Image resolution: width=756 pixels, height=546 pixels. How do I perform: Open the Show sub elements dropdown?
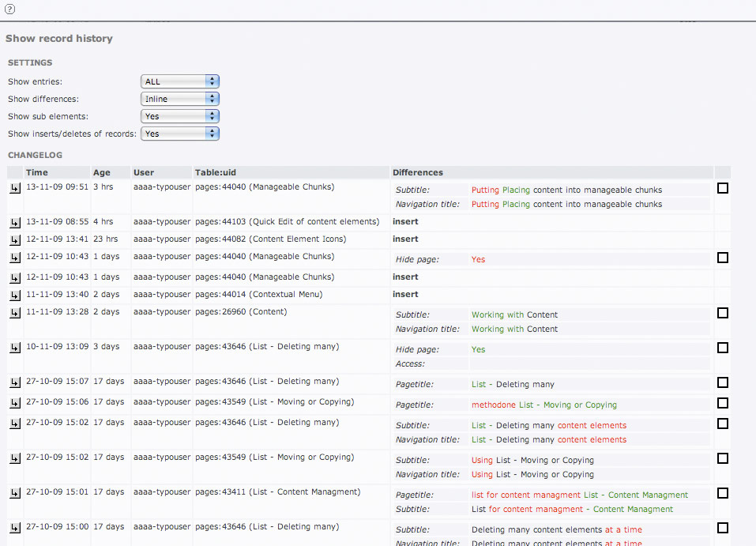pos(179,116)
